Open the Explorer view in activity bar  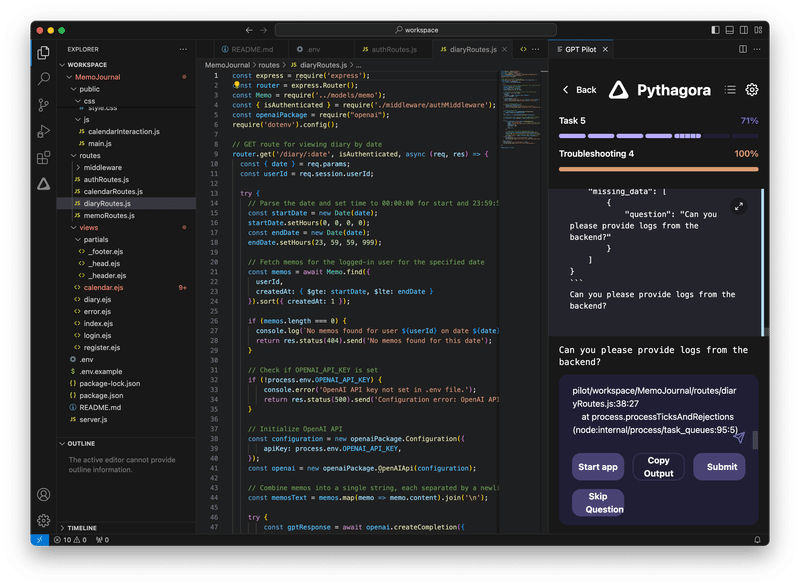point(44,53)
